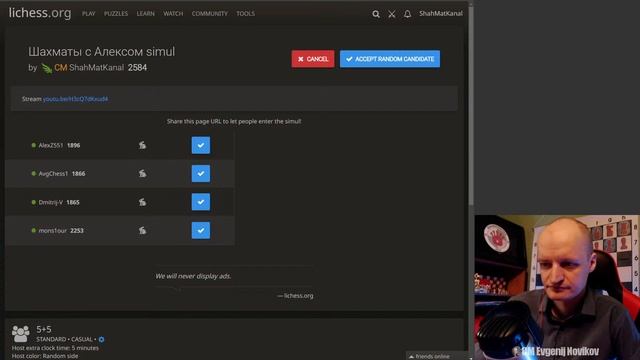
Task: Accept candidate mons1our with the check button
Action: pos(201,231)
